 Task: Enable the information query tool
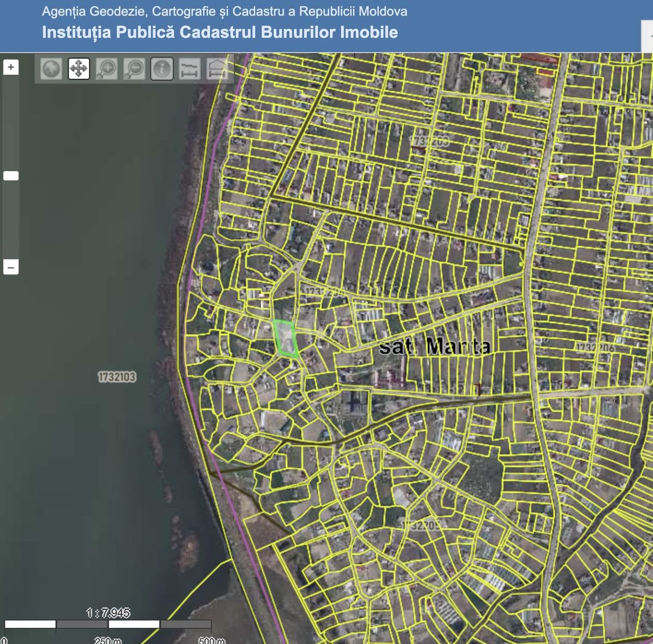click(162, 69)
